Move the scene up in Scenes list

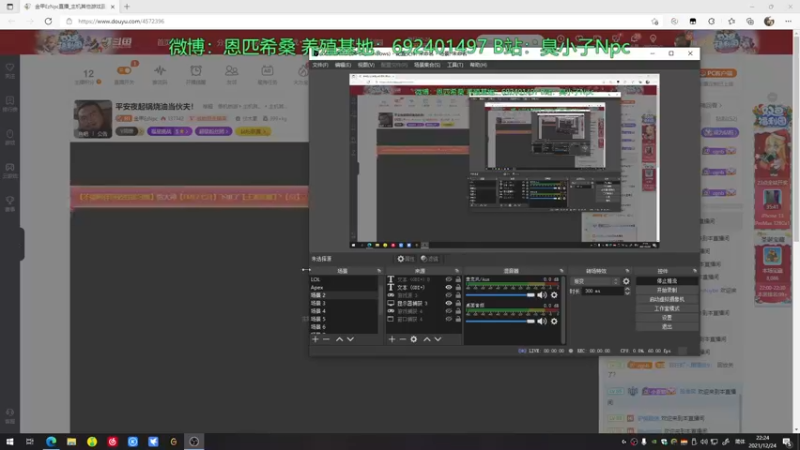[339, 339]
